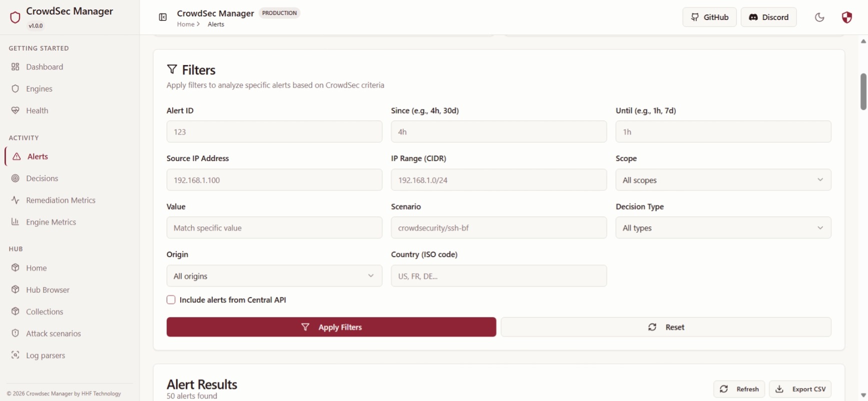Click the Home breadcrumb link
Screen dimensions: 868x401
[x=186, y=24]
